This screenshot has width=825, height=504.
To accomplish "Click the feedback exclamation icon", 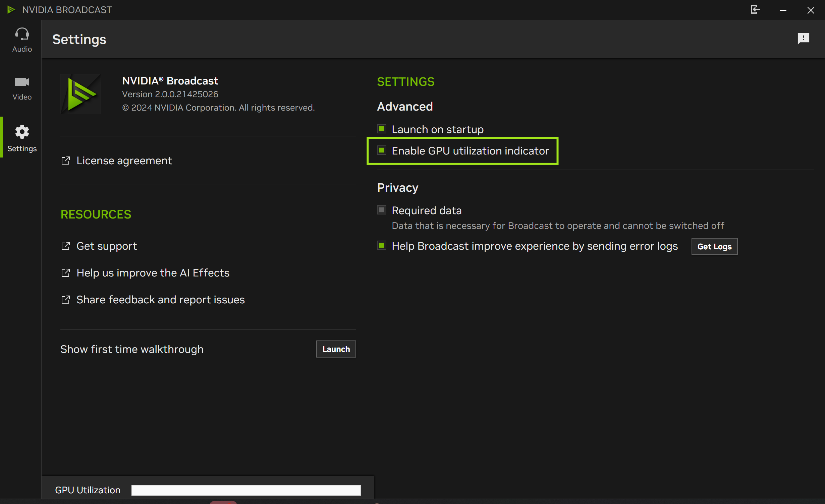I will 803,39.
